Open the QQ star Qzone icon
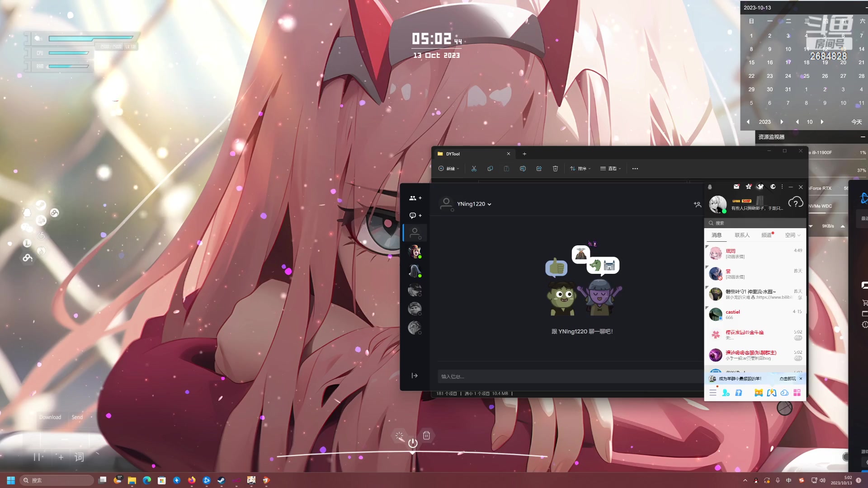This screenshot has width=868, height=488. tap(749, 187)
